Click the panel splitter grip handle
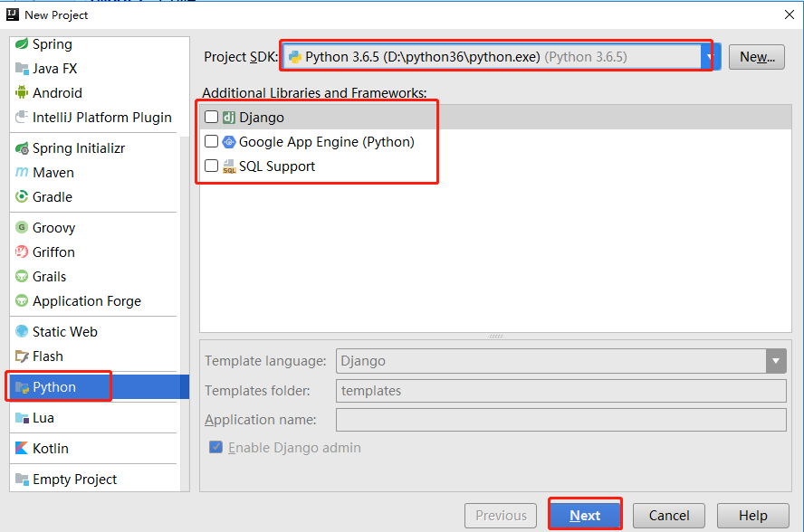This screenshot has height=532, width=804. pyautogui.click(x=496, y=336)
